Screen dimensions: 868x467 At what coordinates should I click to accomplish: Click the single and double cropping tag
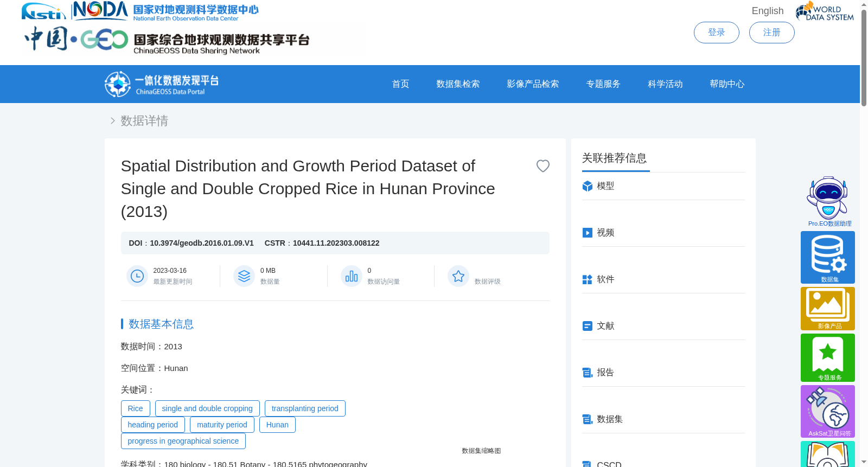point(207,408)
